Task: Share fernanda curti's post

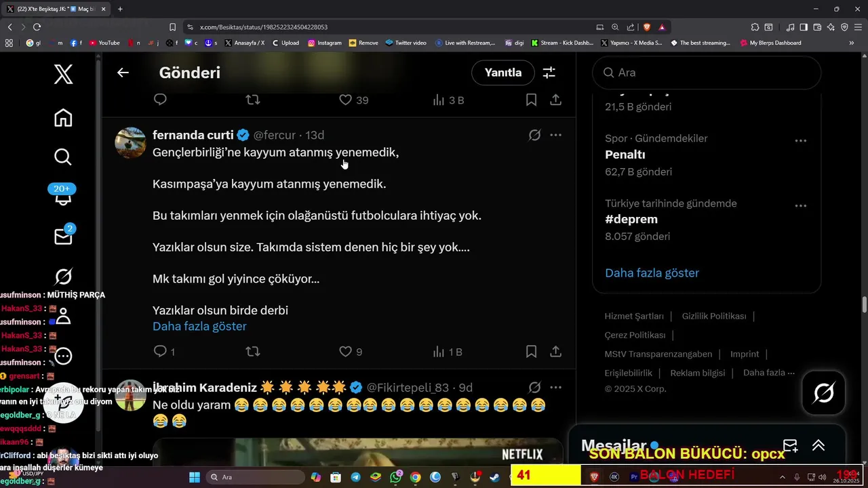Action: pyautogui.click(x=555, y=352)
